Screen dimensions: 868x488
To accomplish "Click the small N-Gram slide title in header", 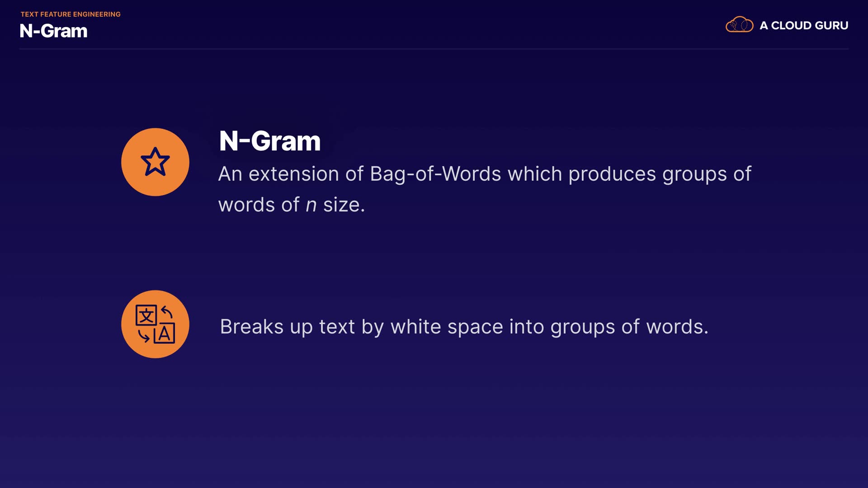I will pos(53,31).
